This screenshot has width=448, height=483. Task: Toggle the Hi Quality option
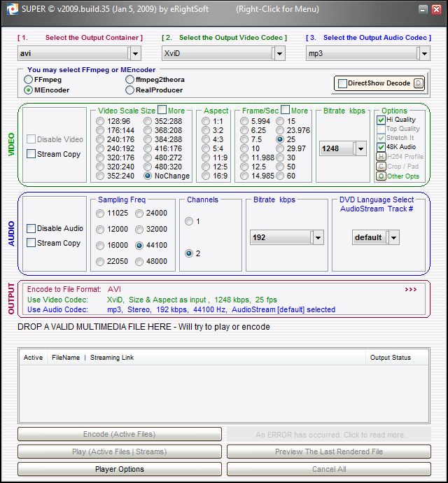tap(381, 120)
